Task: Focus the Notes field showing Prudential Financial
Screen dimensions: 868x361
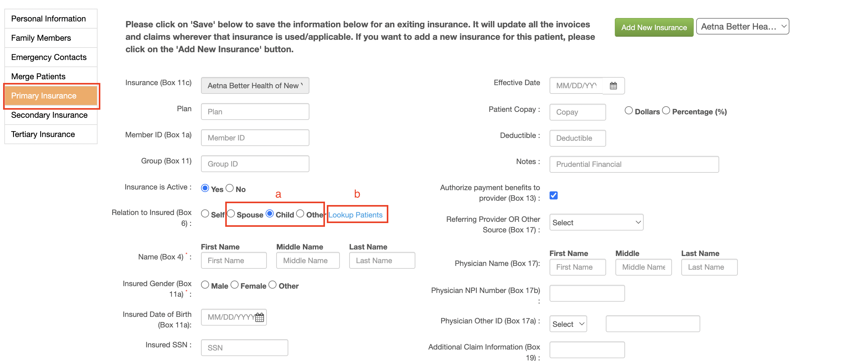Action: (634, 164)
